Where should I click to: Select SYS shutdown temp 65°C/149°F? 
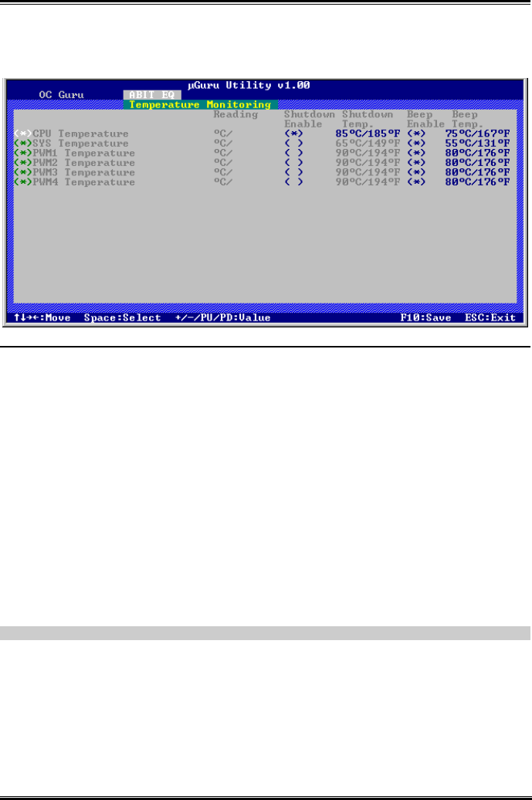368,144
